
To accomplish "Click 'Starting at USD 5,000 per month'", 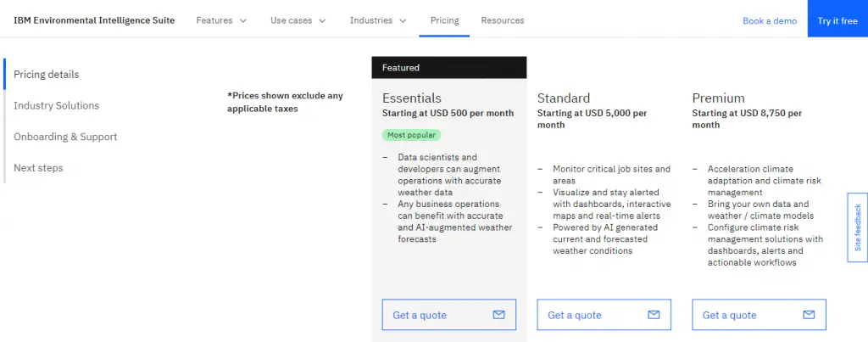I will tap(593, 119).
